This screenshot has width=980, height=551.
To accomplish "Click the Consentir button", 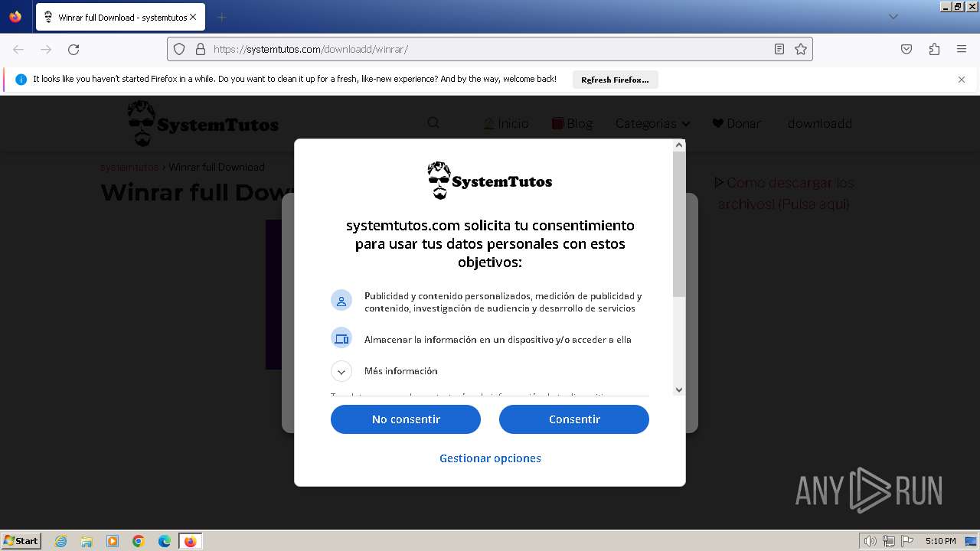I will pos(574,419).
